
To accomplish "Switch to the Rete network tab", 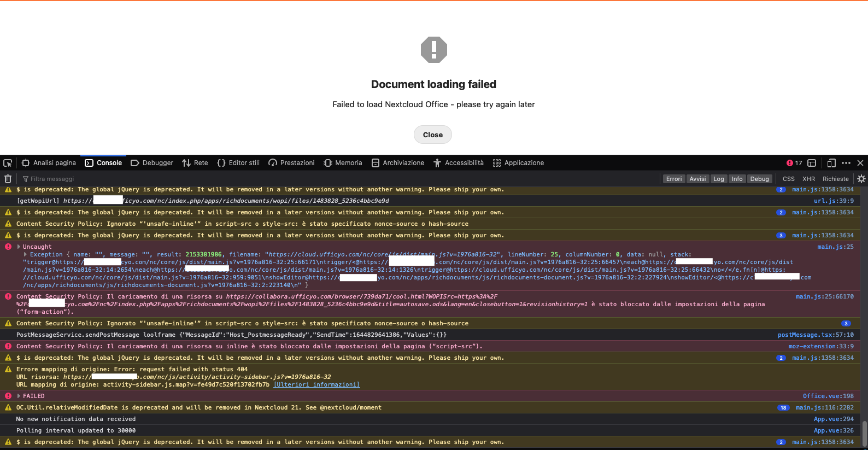I will click(195, 163).
